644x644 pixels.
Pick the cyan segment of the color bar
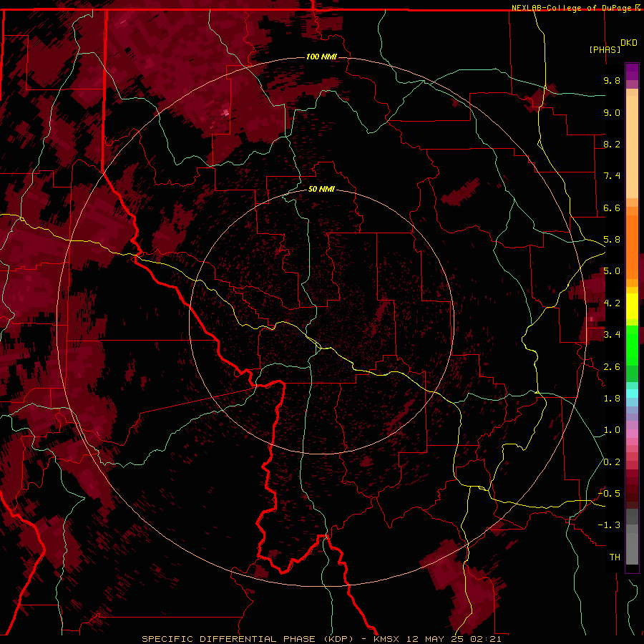(632, 394)
